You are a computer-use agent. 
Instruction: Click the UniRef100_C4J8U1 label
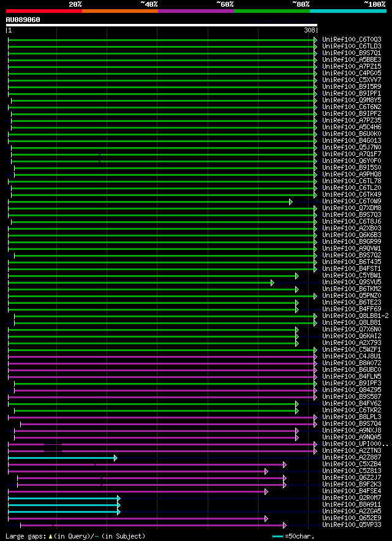tap(352, 357)
